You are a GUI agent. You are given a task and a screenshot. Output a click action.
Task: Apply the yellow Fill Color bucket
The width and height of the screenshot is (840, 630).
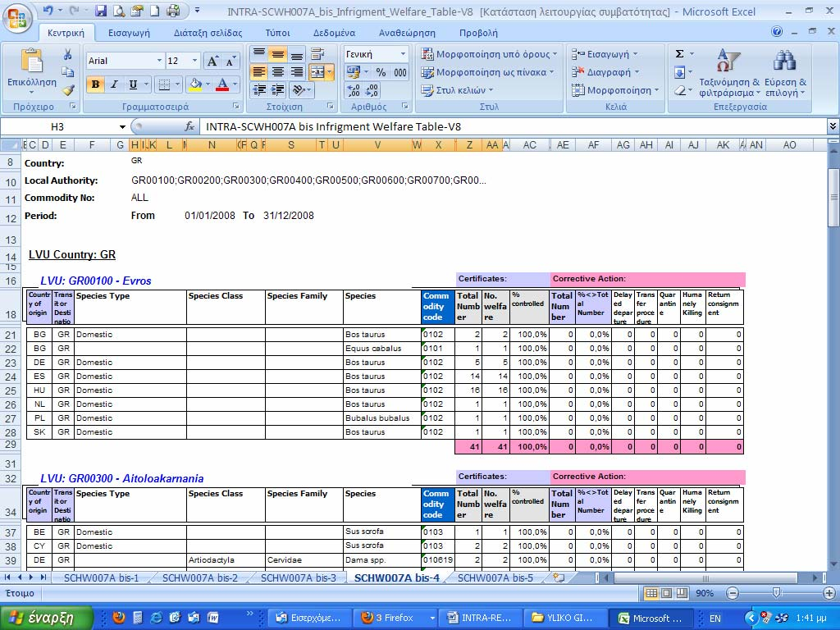(195, 84)
